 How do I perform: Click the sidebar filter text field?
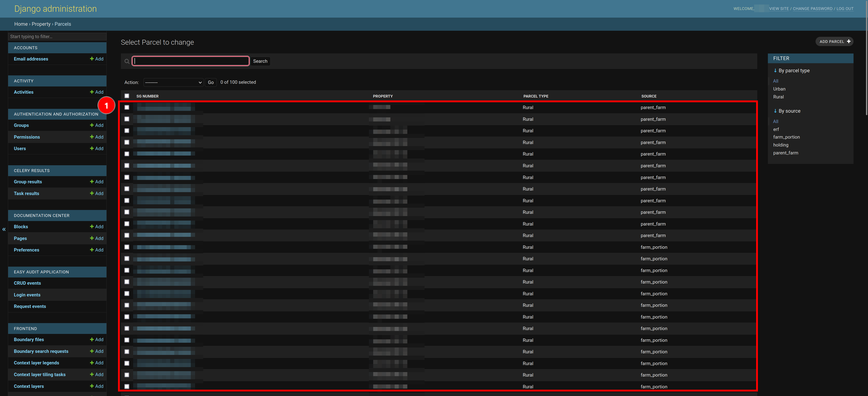[x=57, y=36]
